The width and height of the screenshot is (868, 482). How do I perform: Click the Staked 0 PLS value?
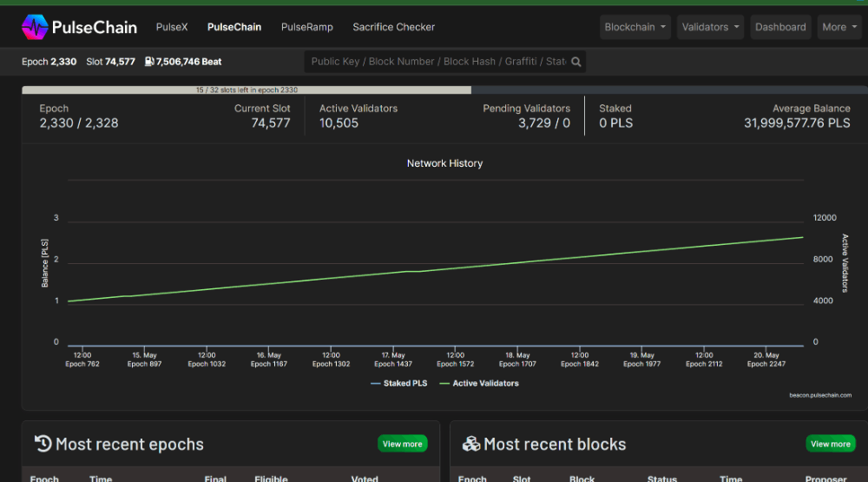click(x=615, y=123)
